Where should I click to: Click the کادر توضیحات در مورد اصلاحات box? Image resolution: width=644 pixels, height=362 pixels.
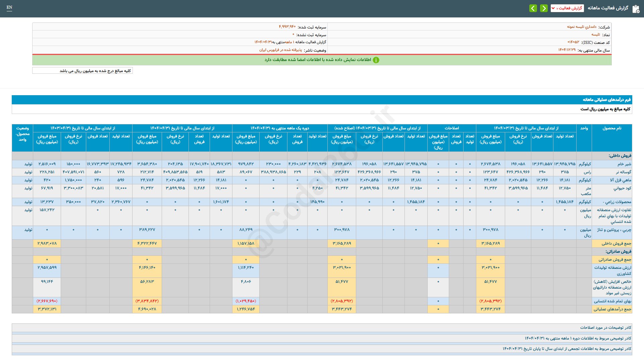[x=322, y=328]
